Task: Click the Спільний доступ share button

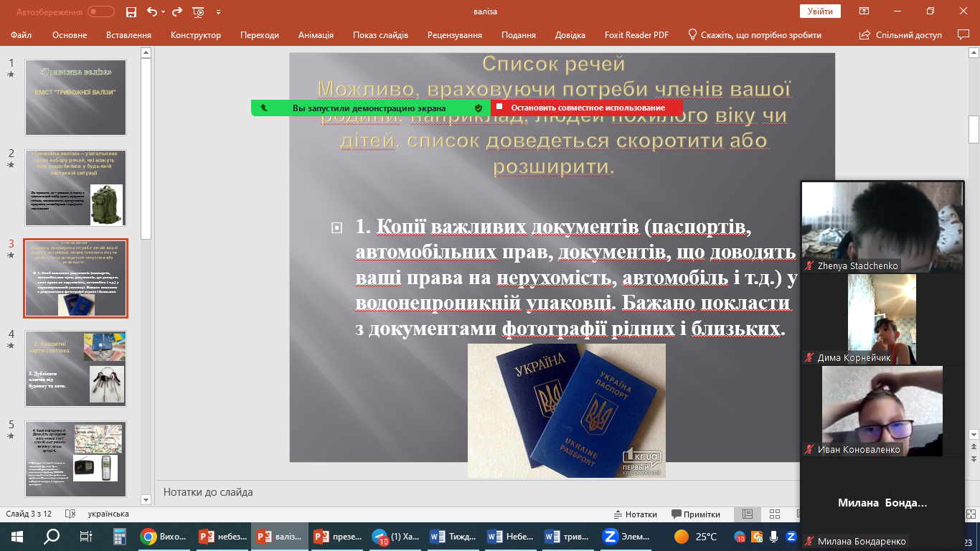Action: 901,34
